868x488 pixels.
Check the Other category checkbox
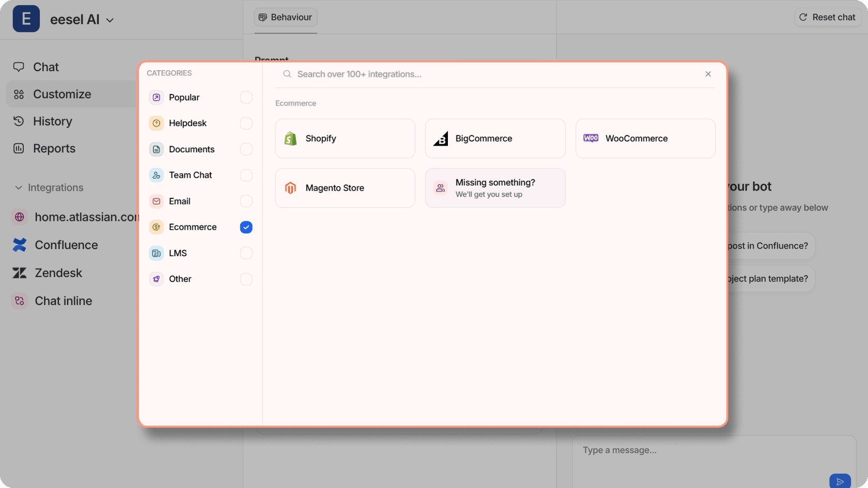click(x=246, y=279)
